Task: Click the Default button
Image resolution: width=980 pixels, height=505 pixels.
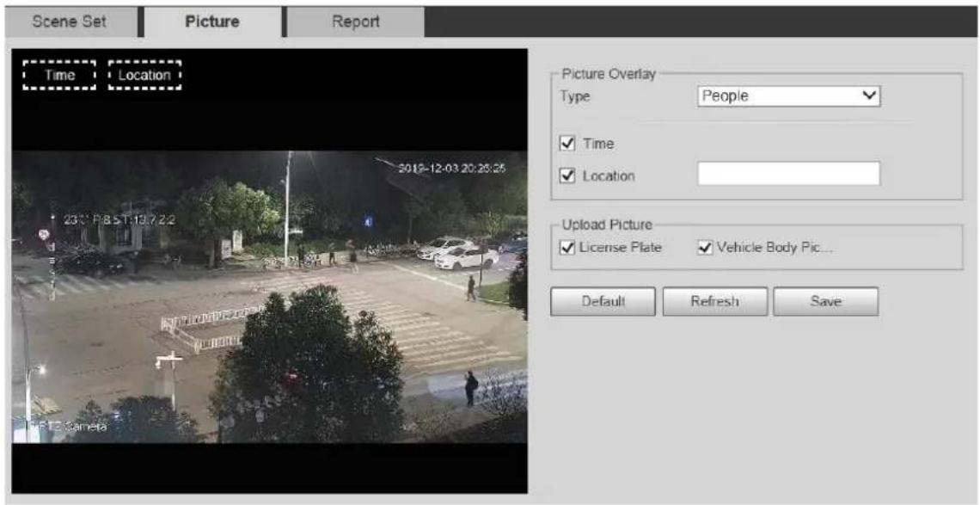Action: (603, 301)
